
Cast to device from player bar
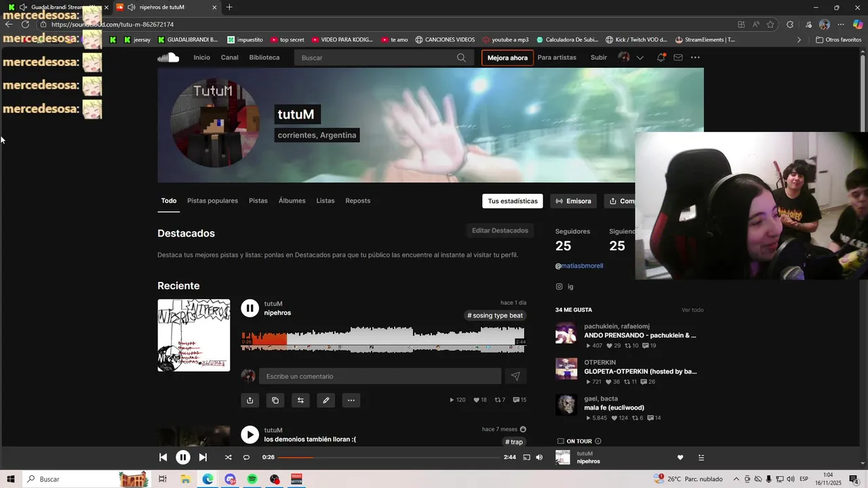tap(526, 457)
